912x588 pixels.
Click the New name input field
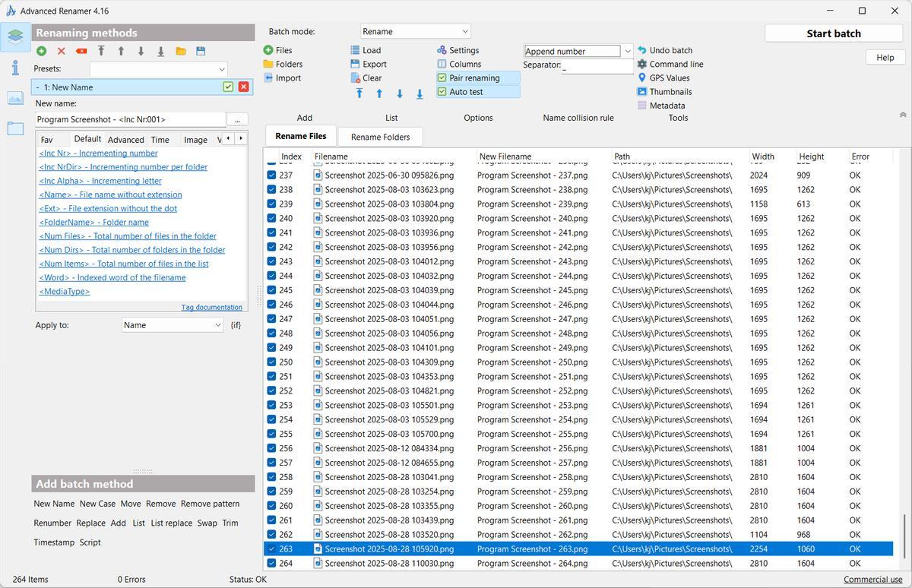coord(130,119)
